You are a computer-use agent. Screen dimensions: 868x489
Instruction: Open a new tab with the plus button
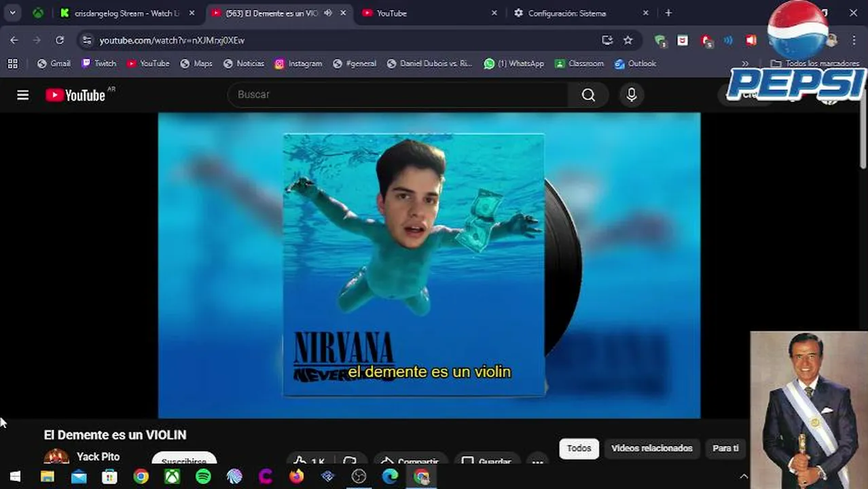(668, 13)
